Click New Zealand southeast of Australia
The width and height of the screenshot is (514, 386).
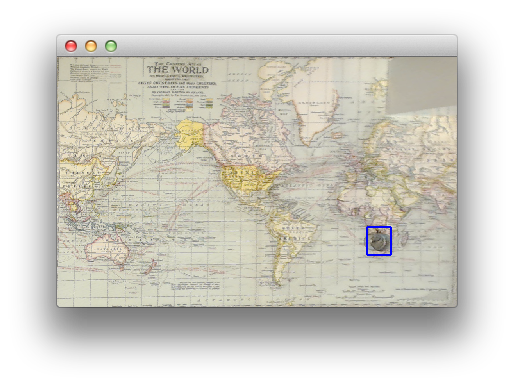coord(148,266)
